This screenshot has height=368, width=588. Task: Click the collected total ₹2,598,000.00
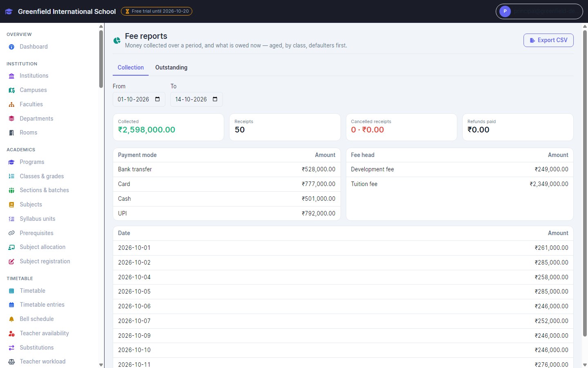[147, 130]
